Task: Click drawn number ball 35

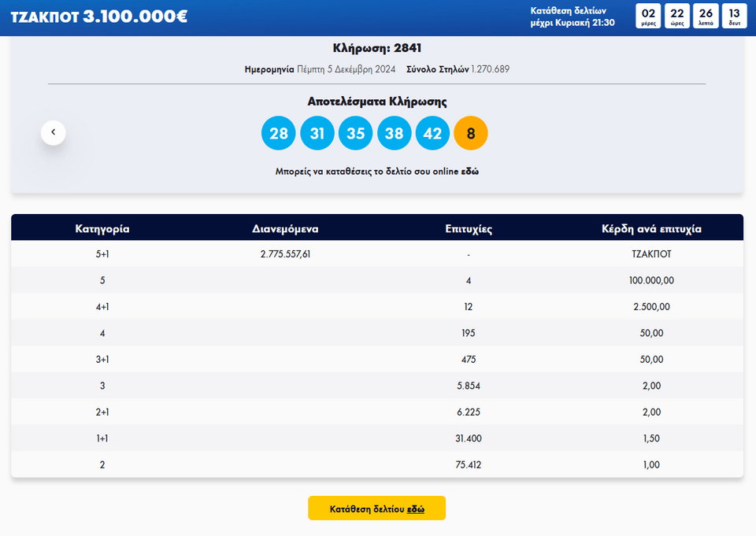Action: (x=356, y=133)
